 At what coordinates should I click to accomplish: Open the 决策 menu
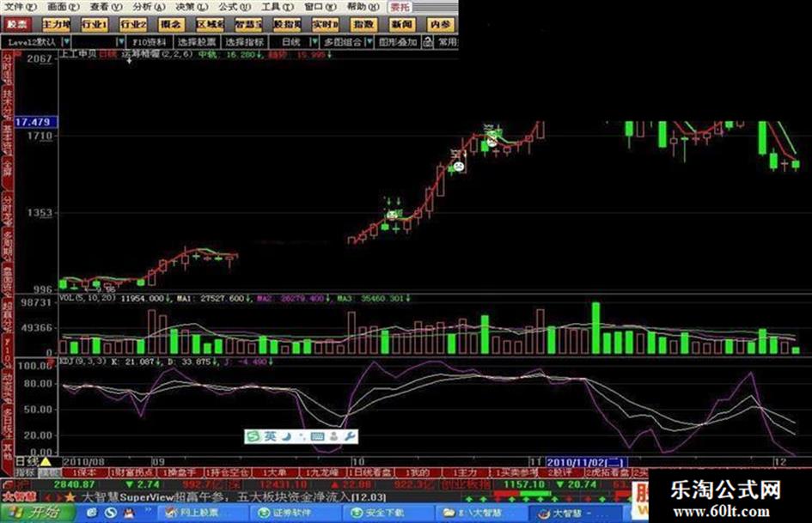tap(192, 7)
